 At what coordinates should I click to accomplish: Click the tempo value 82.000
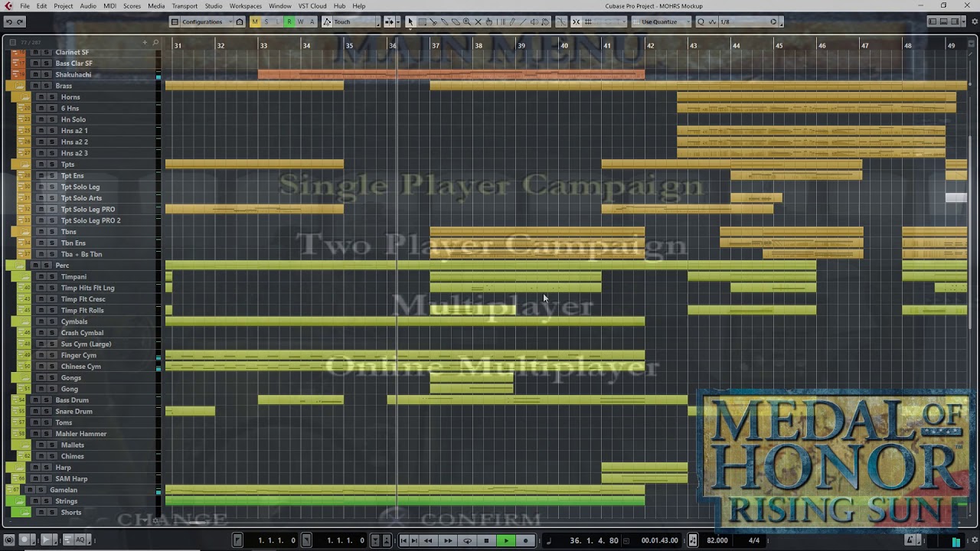coord(717,540)
